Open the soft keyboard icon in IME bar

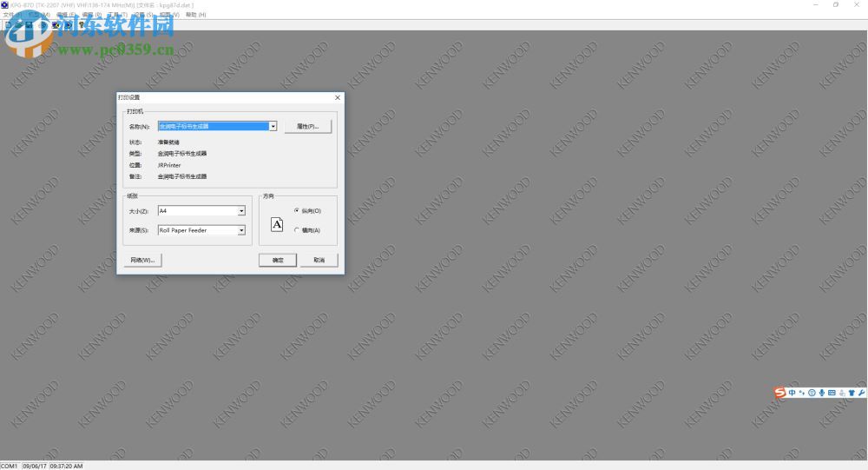(832, 393)
